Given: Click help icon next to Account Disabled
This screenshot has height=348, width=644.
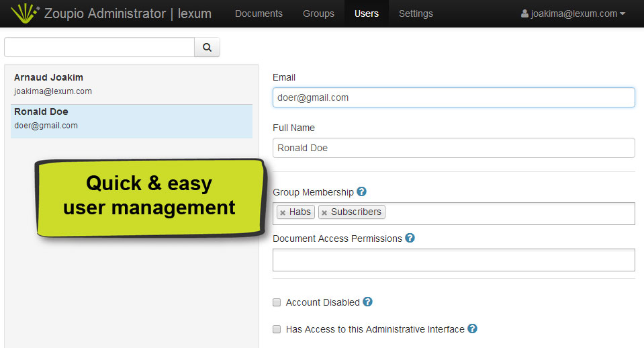Looking at the screenshot, I should pos(367,302).
